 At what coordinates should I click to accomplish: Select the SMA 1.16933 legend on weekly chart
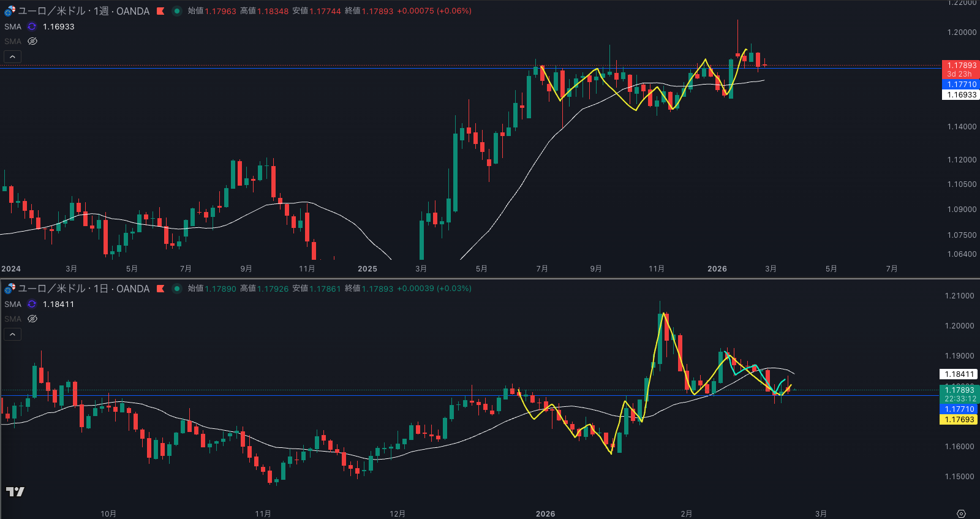click(13, 26)
